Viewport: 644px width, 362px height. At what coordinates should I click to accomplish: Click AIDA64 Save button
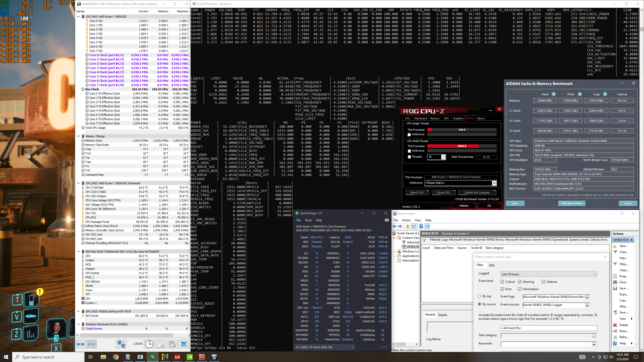515,203
